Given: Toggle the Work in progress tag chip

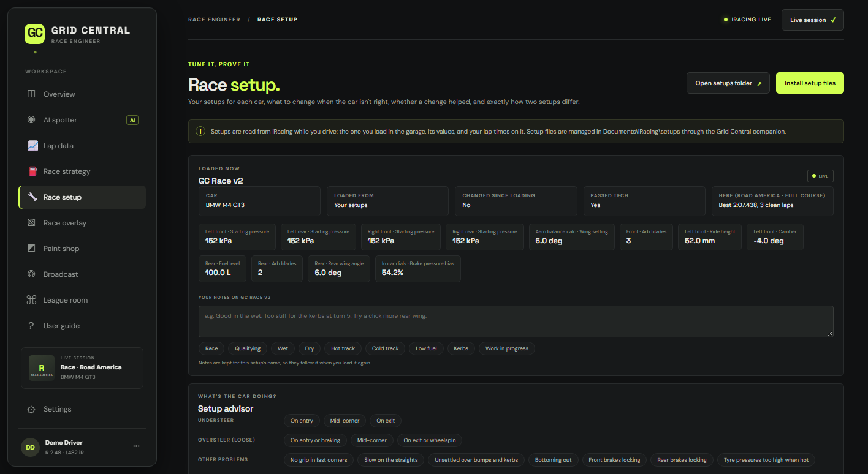Looking at the screenshot, I should pyautogui.click(x=507, y=348).
